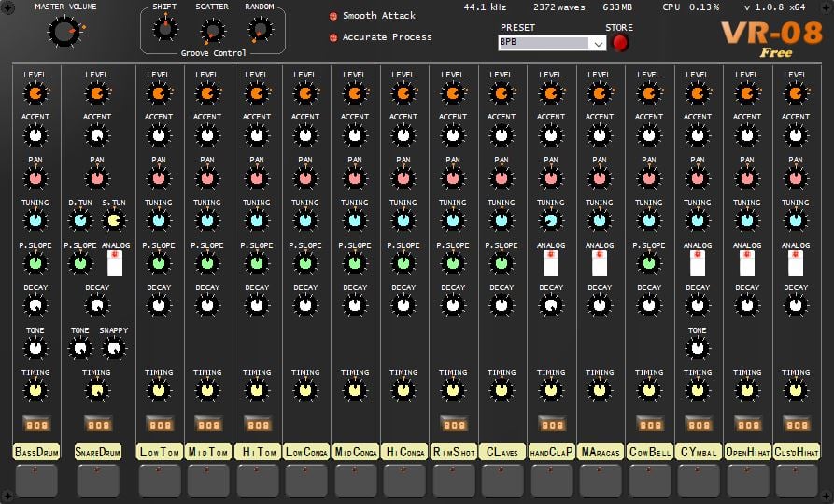The height and width of the screenshot is (504, 834).
Task: Click the CYmbal name label
Action: click(698, 452)
